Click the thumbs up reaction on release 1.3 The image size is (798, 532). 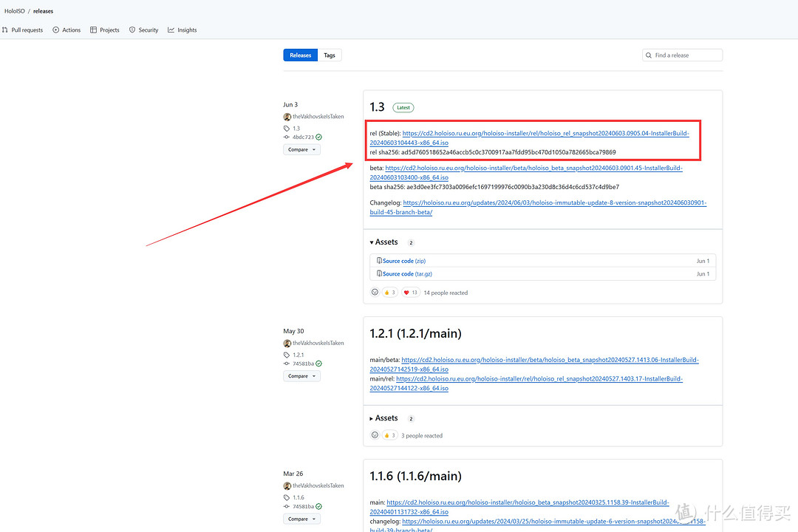click(x=389, y=293)
